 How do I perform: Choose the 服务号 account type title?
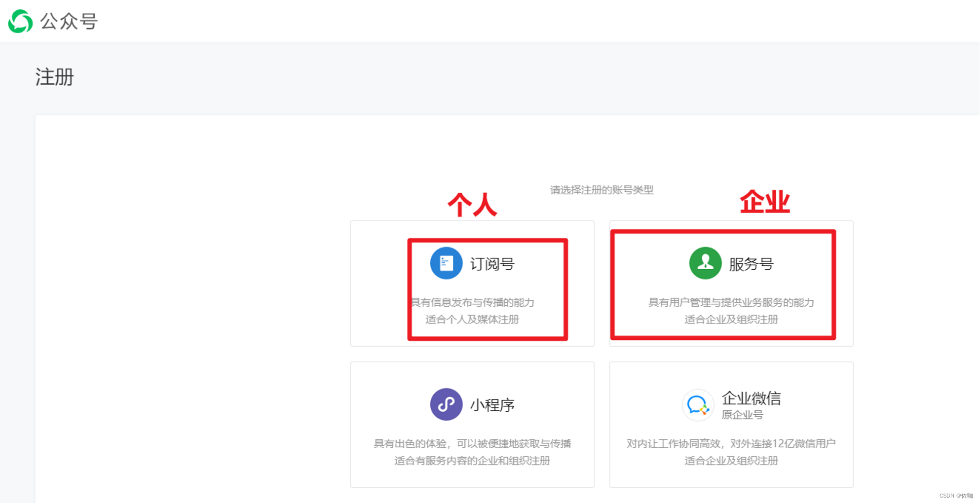coord(751,264)
